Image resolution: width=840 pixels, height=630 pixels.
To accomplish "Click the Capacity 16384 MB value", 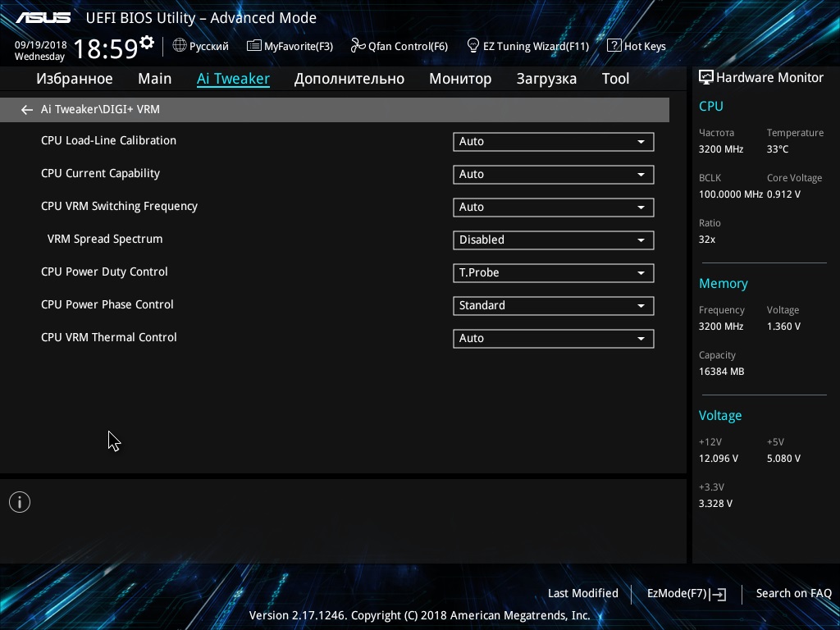I will coord(721,372).
